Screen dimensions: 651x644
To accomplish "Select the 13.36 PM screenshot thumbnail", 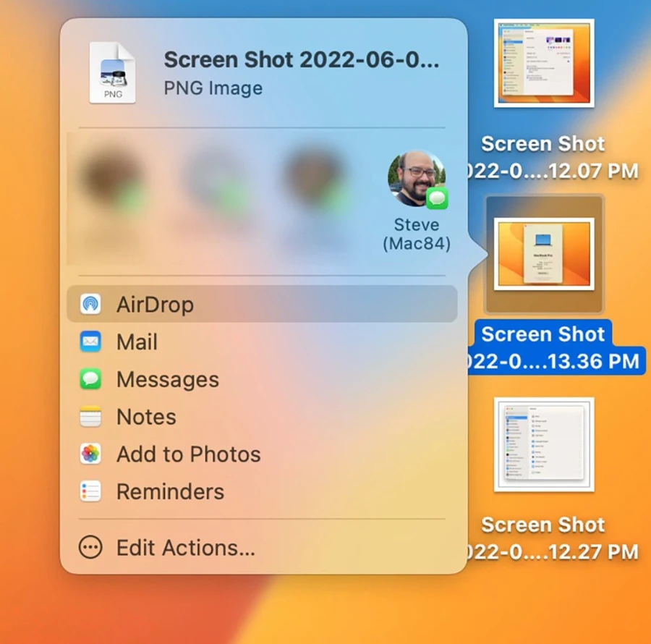I will pos(544,254).
